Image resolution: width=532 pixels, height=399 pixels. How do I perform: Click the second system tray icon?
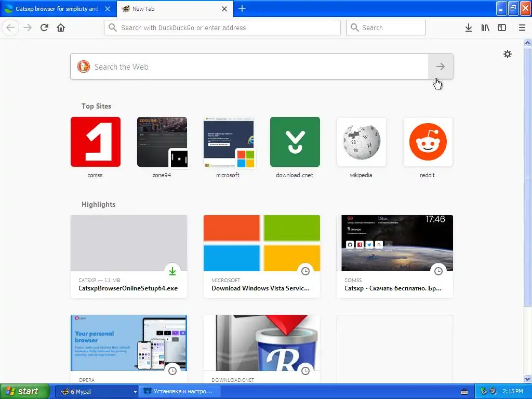click(x=493, y=391)
